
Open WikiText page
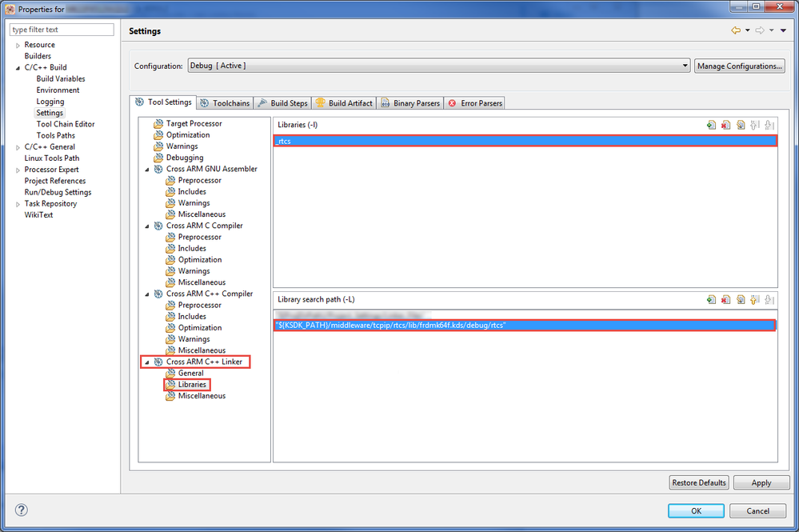pyautogui.click(x=38, y=215)
